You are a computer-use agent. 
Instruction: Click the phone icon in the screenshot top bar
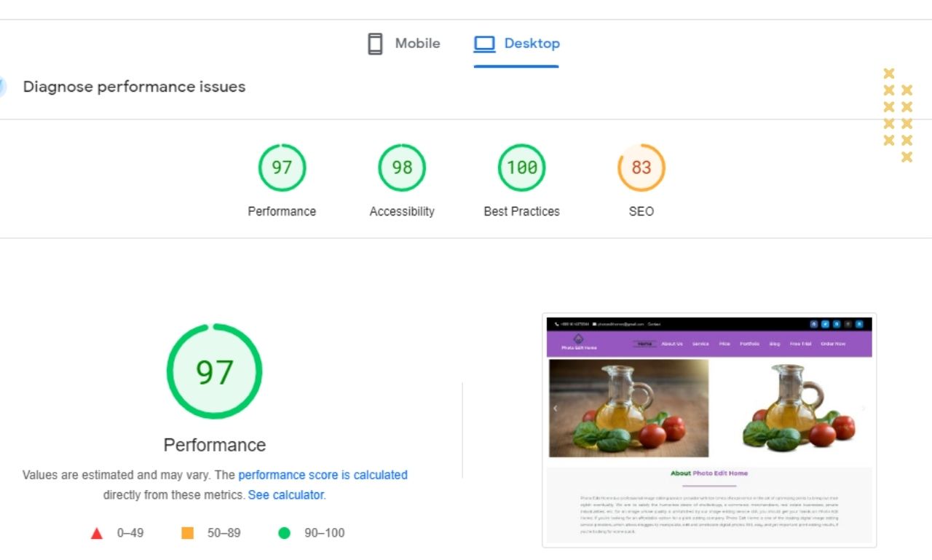555,324
